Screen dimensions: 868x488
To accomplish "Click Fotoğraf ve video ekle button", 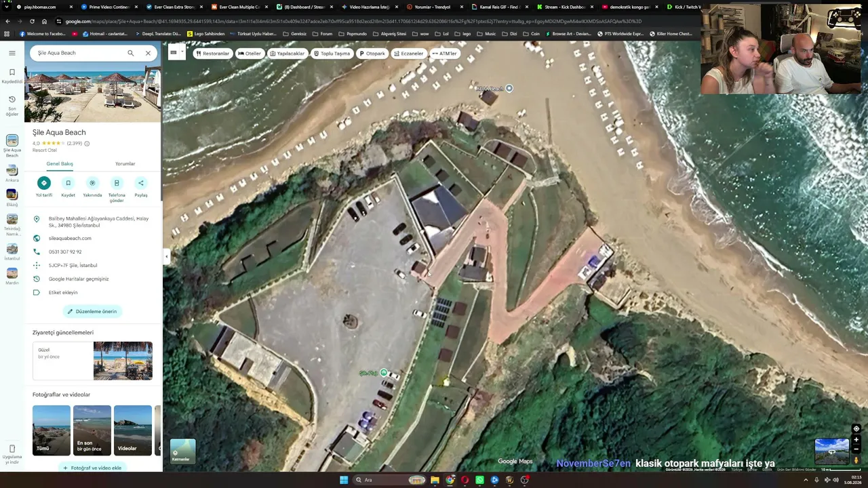I will (92, 468).
